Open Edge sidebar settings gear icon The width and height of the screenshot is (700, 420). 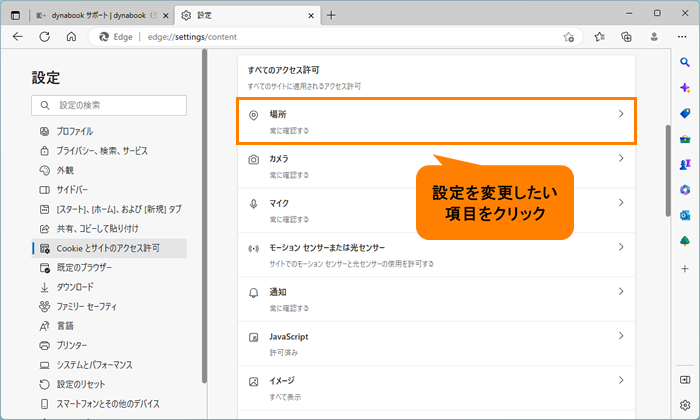[684, 405]
